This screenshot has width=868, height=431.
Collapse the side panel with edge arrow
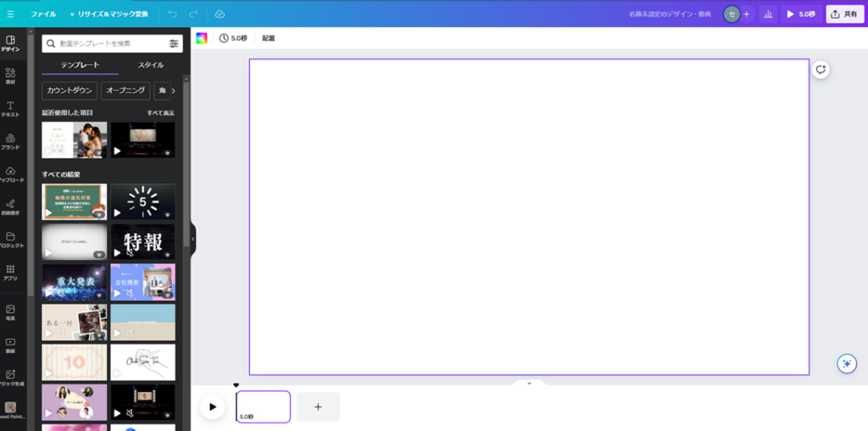click(x=192, y=239)
